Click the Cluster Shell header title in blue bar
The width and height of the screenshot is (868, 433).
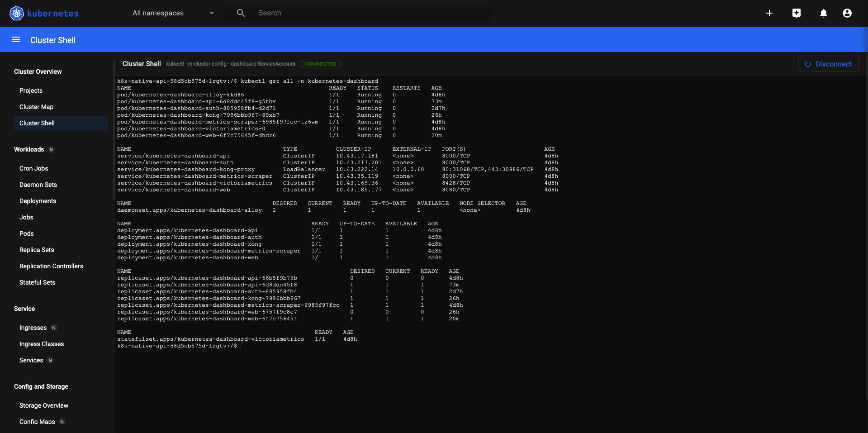[53, 40]
